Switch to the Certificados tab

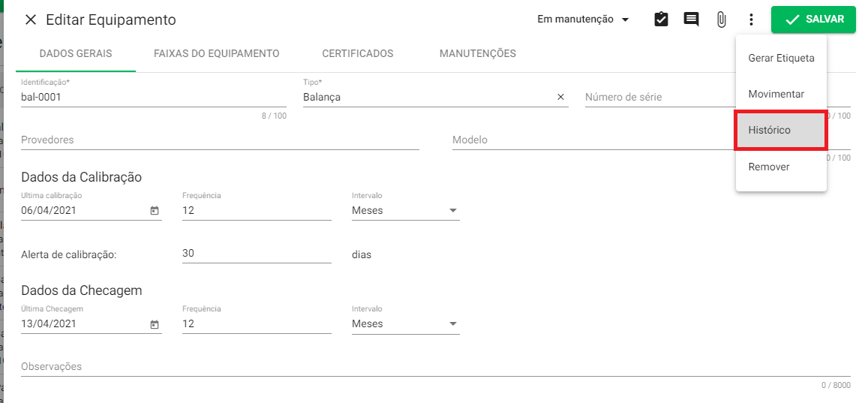[x=358, y=54]
